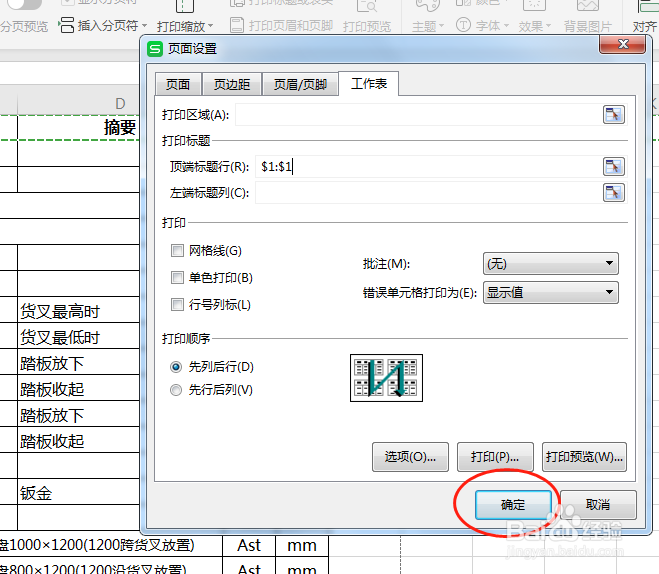659x574 pixels.
Task: Enable the 行号列标(L) checkbox
Action: (x=177, y=304)
